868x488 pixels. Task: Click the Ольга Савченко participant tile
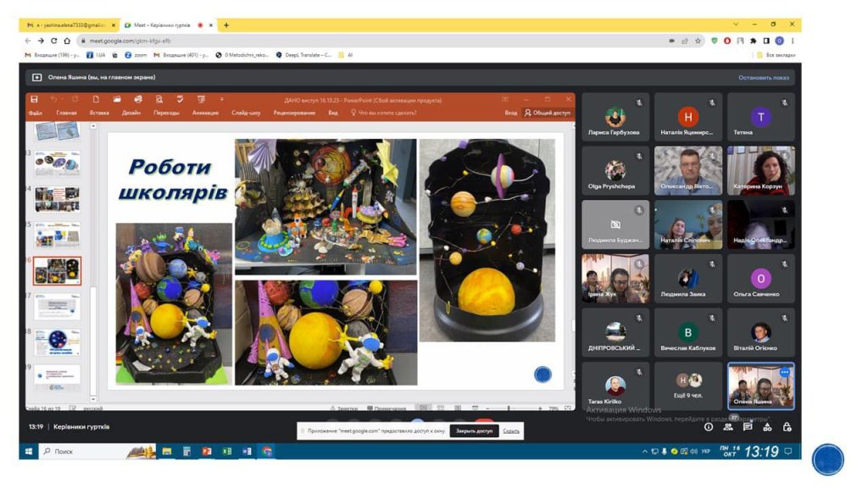click(760, 278)
